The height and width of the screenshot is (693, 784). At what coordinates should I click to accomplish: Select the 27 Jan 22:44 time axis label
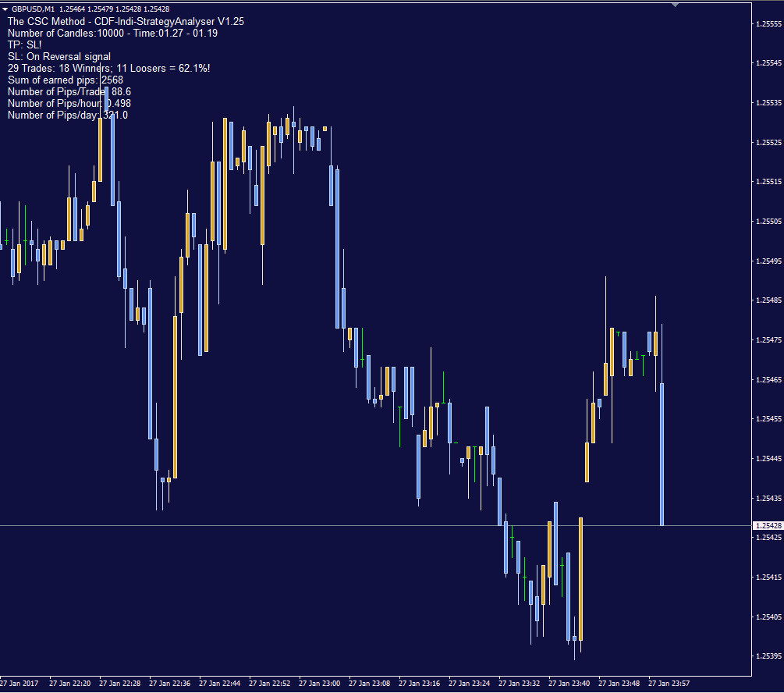(219, 683)
